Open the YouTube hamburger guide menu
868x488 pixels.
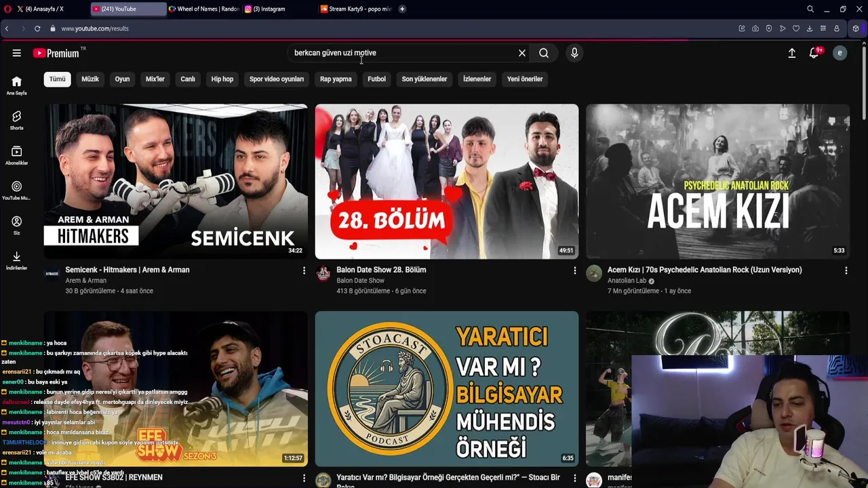[16, 53]
